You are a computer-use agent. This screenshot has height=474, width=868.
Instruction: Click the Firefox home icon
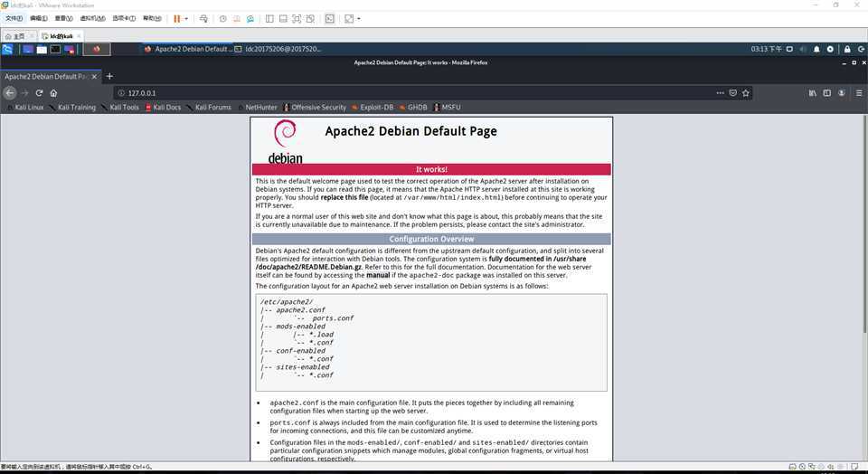[53, 93]
